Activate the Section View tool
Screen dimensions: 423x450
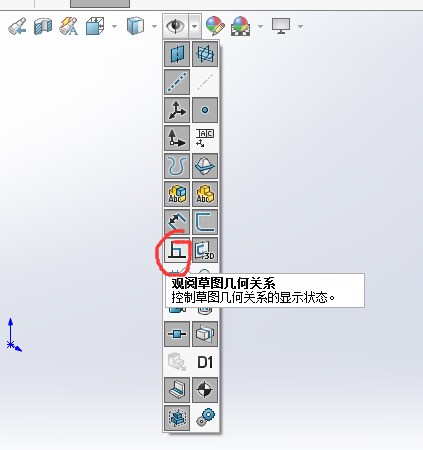pyautogui.click(x=43, y=26)
